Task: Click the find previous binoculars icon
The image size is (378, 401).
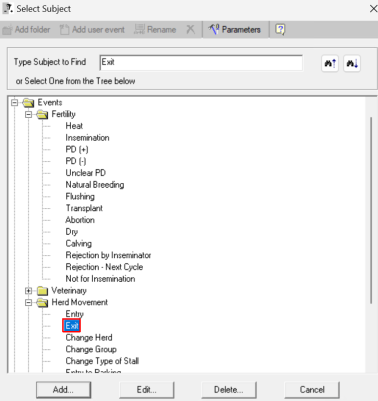Action: tap(330, 63)
